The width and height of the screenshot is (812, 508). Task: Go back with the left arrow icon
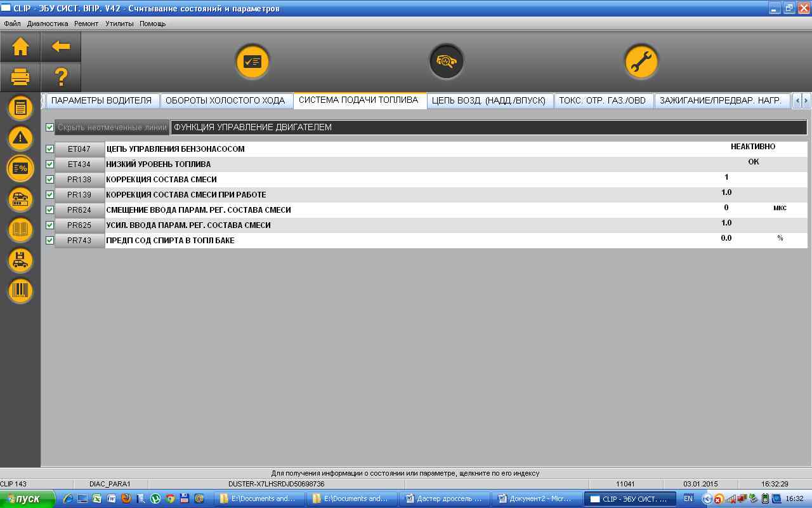point(61,47)
